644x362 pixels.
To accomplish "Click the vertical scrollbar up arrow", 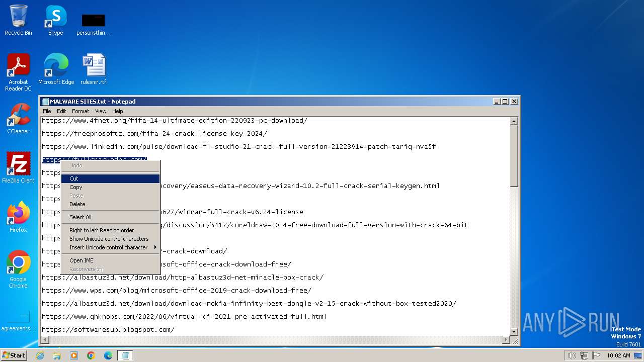I will [x=514, y=121].
